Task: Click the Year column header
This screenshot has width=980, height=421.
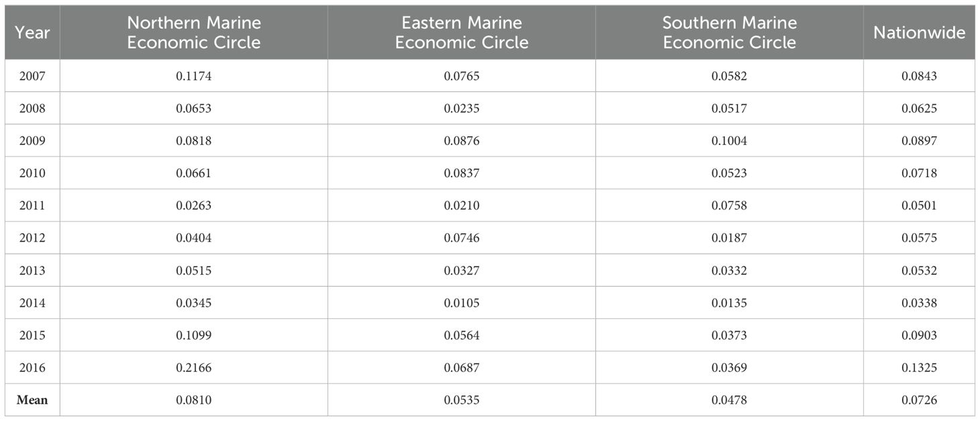Action: click(x=32, y=32)
